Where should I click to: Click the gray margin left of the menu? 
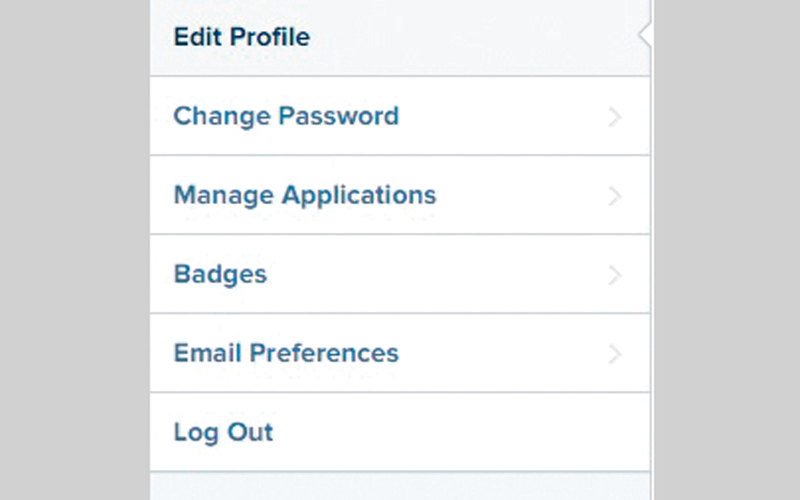coord(75,250)
